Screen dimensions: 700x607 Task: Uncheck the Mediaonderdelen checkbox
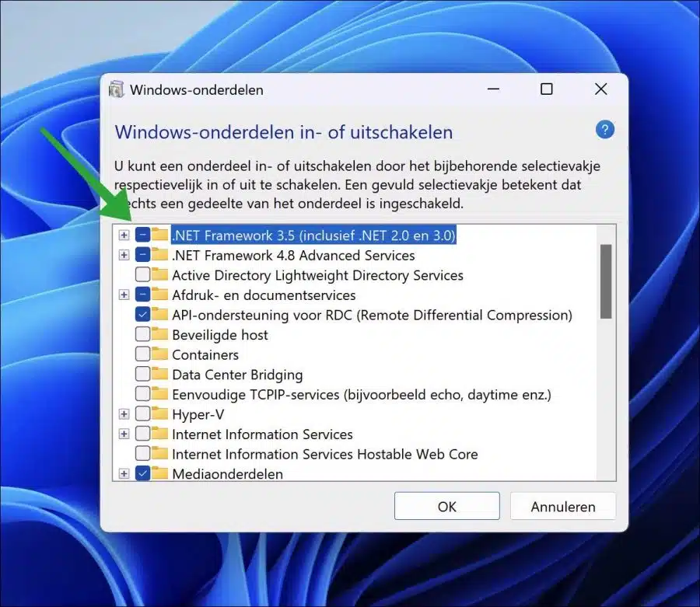142,473
